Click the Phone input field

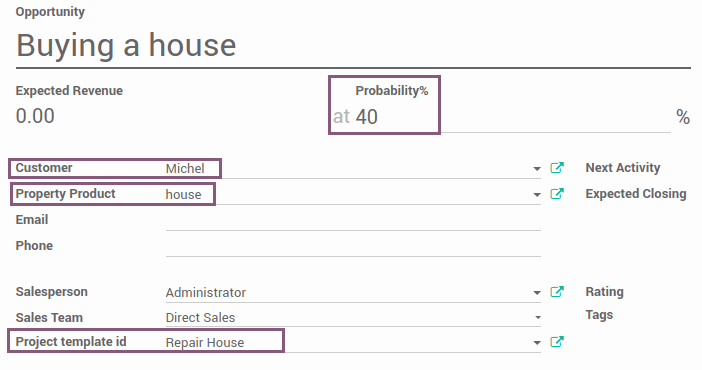353,246
